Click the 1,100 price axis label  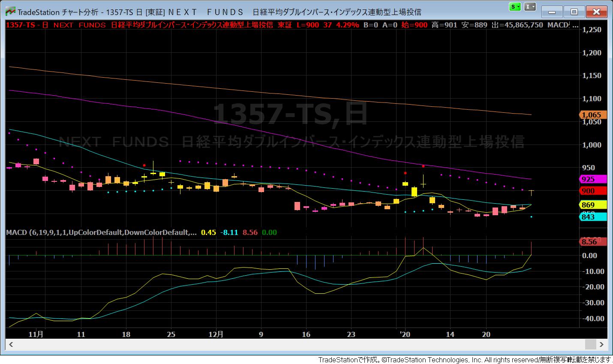click(x=592, y=99)
